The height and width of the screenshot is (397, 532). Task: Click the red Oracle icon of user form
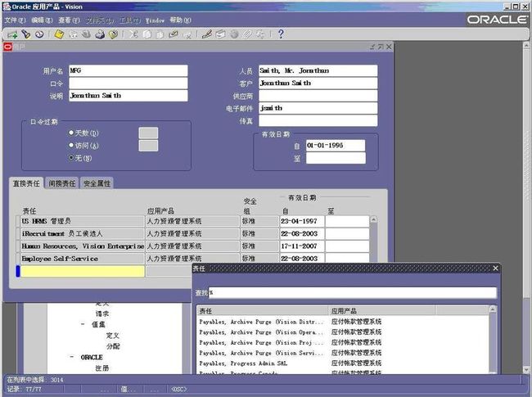point(8,47)
